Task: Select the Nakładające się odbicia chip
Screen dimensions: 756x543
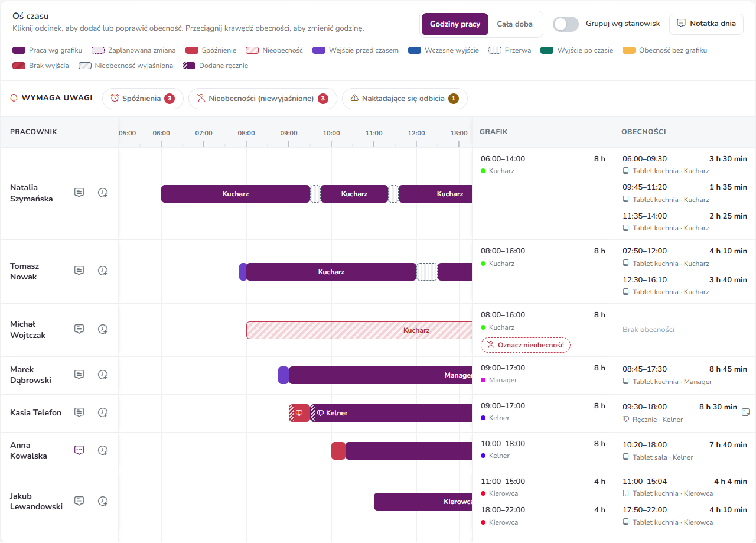Action: [405, 99]
